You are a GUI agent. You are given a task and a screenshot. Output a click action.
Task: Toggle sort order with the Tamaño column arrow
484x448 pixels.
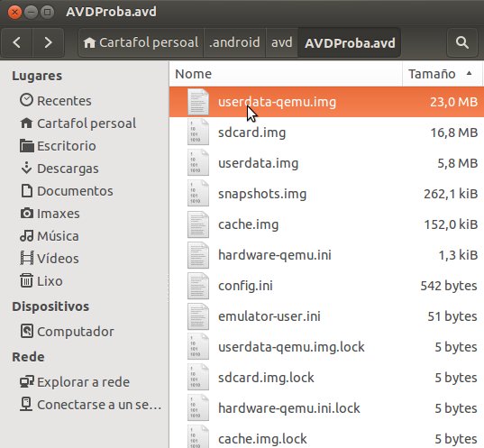470,74
